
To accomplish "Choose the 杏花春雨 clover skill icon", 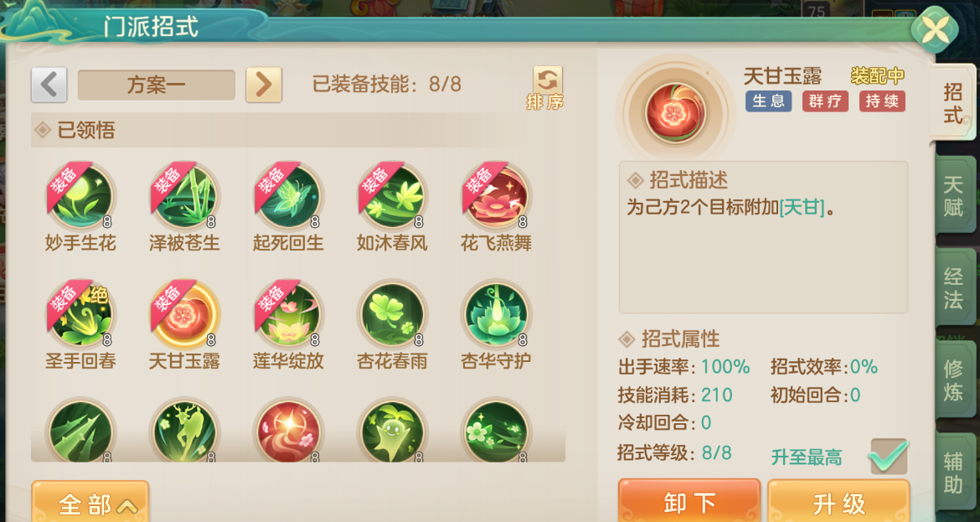I will (392, 314).
